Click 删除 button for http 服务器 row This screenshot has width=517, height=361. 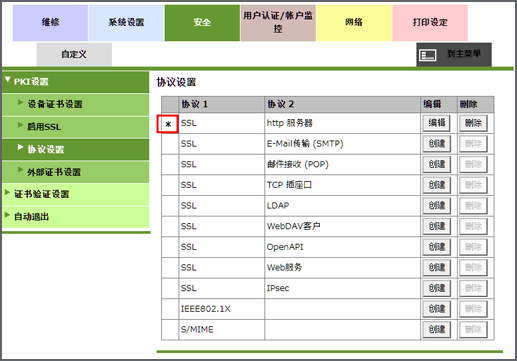click(x=473, y=123)
